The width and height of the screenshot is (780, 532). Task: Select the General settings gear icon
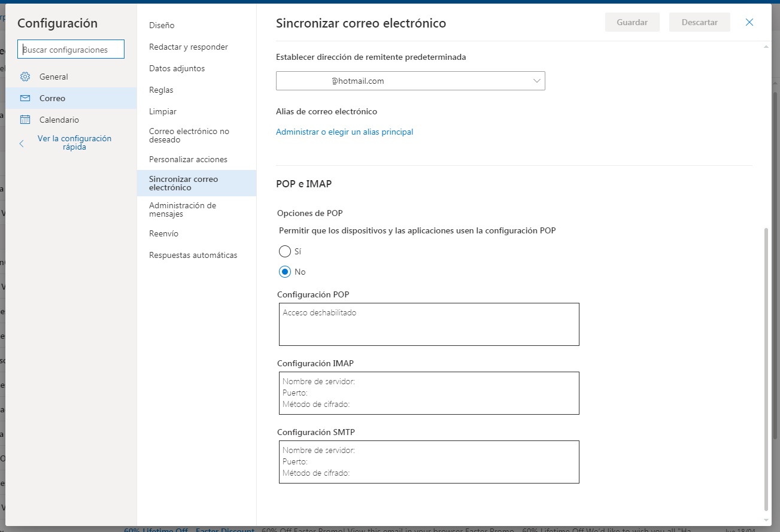pyautogui.click(x=25, y=77)
